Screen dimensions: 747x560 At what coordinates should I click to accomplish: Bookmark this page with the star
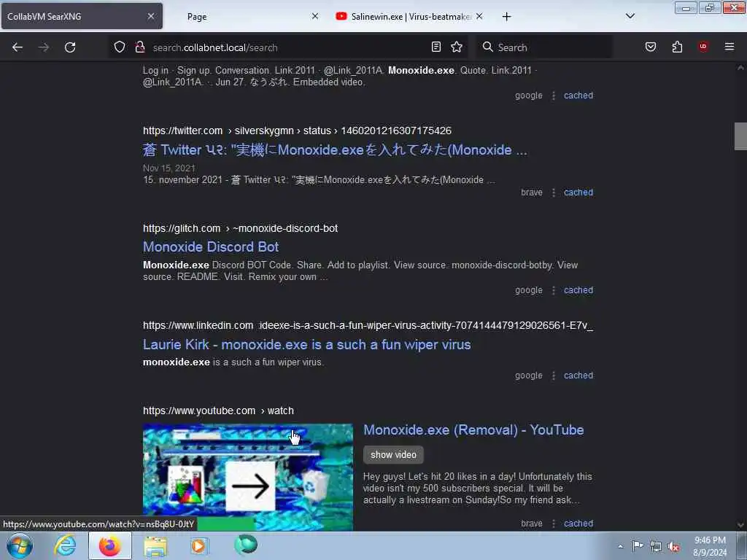point(457,47)
